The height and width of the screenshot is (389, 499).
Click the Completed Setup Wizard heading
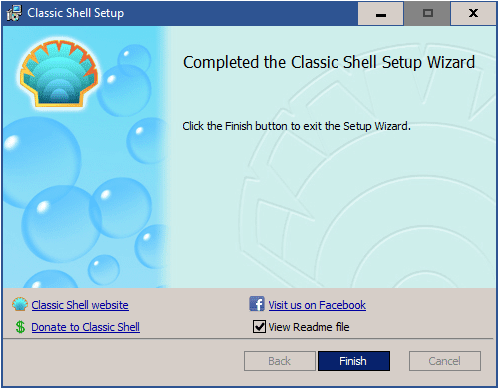point(329,62)
